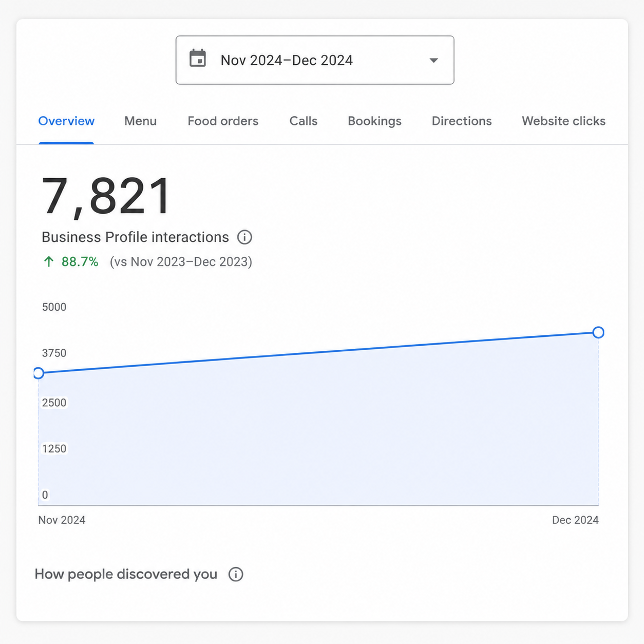The width and height of the screenshot is (644, 644).
Task: Click the Nov 2024 x-axis label
Action: click(62, 520)
